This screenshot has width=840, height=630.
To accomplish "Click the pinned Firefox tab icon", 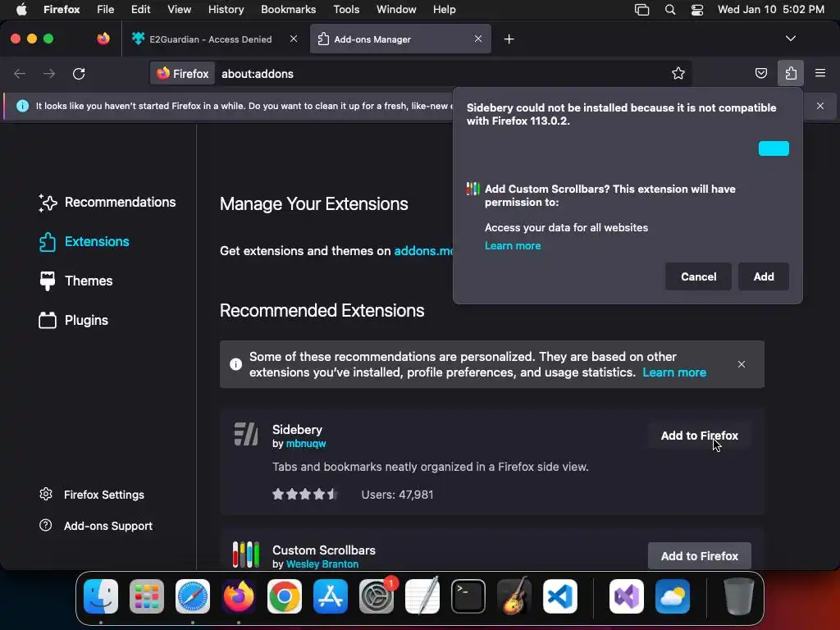I will [103, 39].
